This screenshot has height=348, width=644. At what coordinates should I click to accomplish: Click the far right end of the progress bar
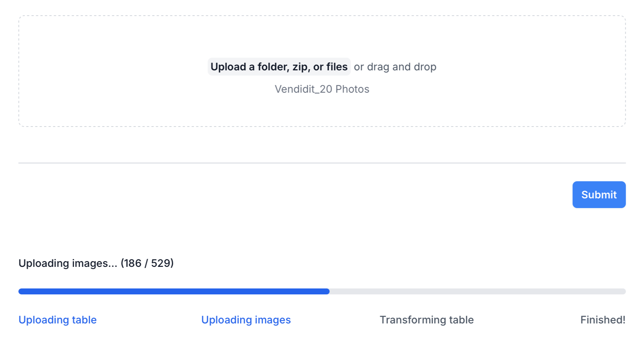pyautogui.click(x=623, y=291)
